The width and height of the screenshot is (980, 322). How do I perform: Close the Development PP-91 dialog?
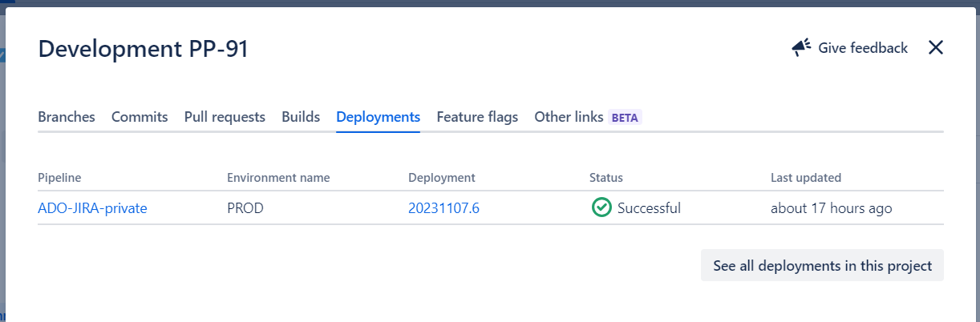click(x=935, y=48)
